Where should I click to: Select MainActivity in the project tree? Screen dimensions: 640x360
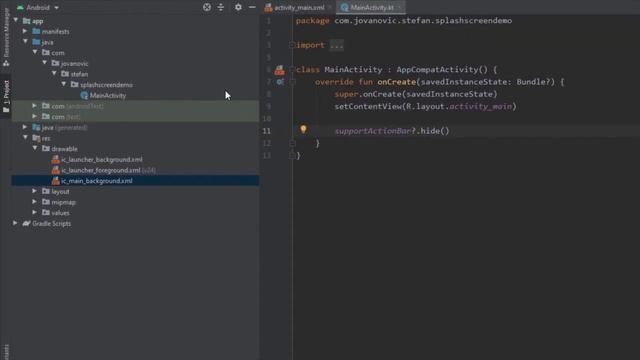click(108, 96)
